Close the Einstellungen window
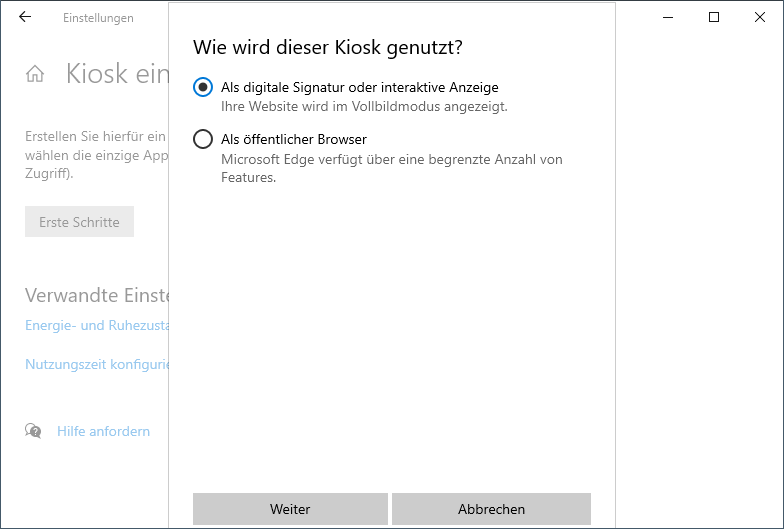The width and height of the screenshot is (784, 529). [760, 17]
